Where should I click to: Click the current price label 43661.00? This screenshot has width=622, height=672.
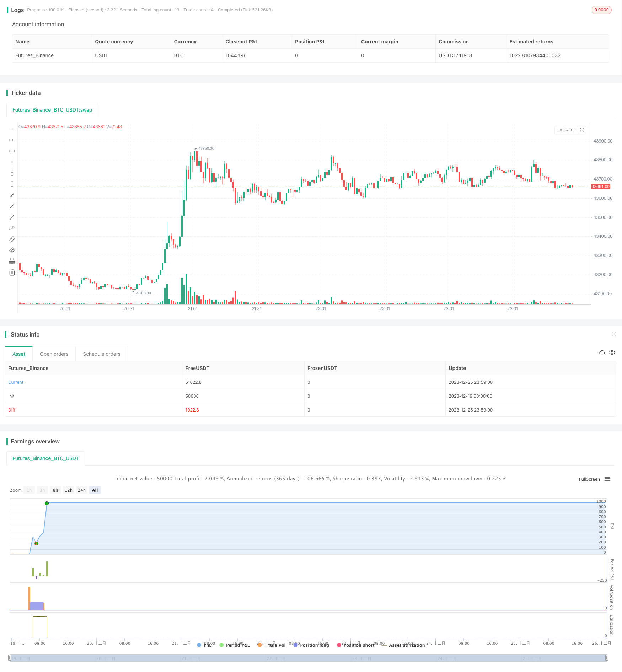coord(601,187)
